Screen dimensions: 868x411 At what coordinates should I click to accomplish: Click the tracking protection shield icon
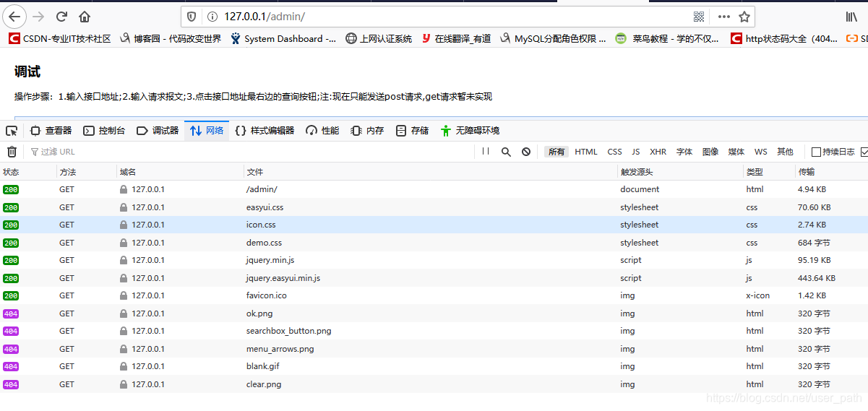[192, 16]
